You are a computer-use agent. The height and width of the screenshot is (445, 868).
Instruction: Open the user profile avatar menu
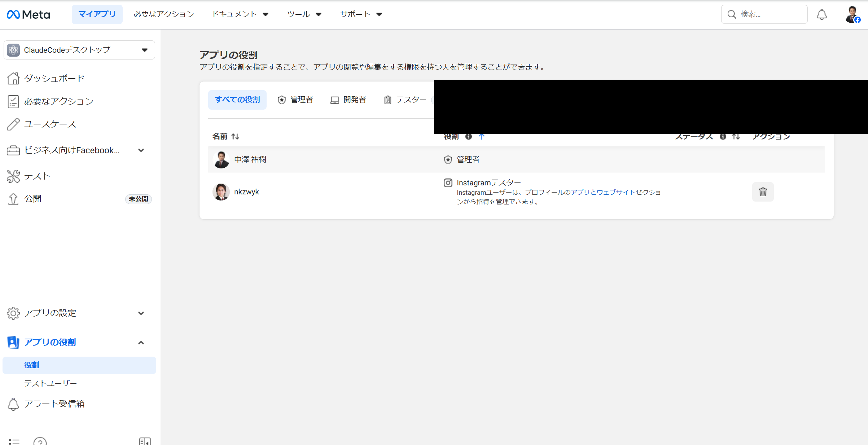tap(853, 14)
